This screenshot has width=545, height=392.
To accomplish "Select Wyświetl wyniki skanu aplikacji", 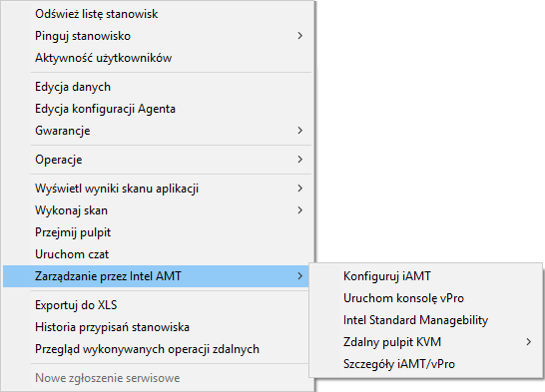I will [156, 189].
